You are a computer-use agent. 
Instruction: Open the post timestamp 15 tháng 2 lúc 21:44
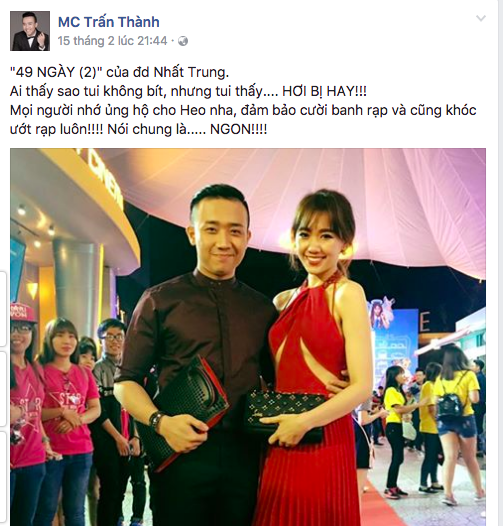pos(112,41)
